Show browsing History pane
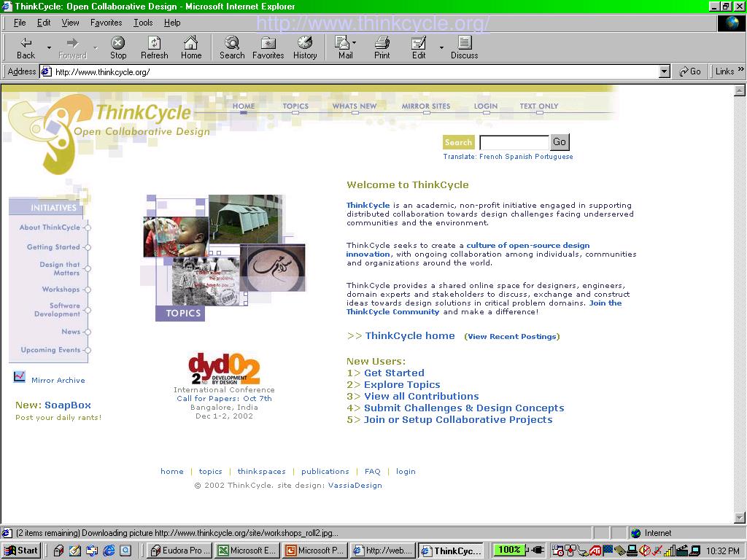 click(305, 47)
